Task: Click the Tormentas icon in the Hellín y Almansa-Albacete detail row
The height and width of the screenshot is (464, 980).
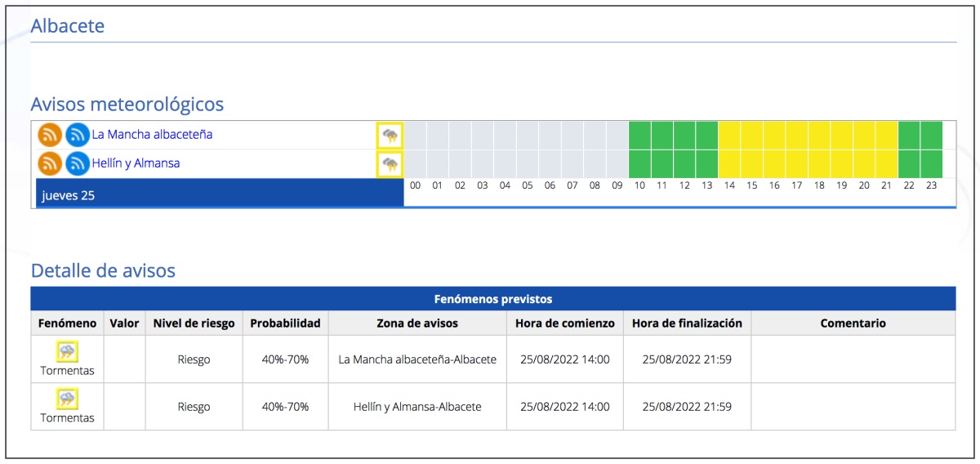Action: tap(67, 399)
